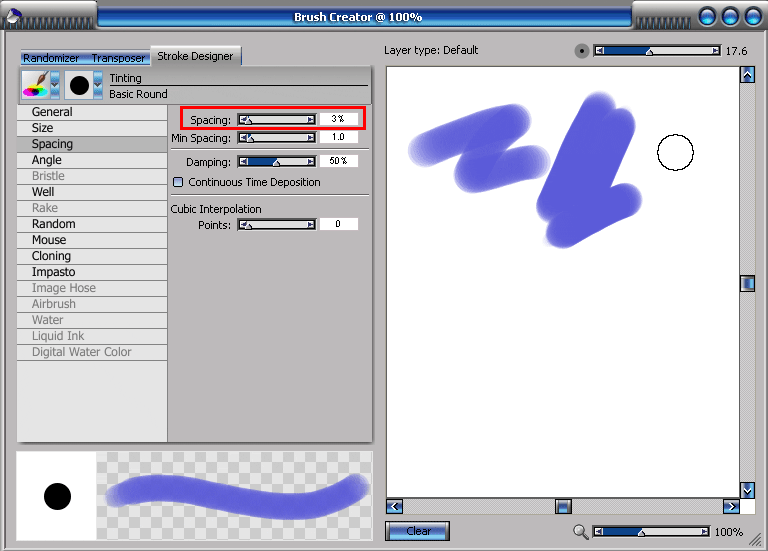Decrease Damping with left arrow
This screenshot has height=551, width=768.
(x=243, y=162)
